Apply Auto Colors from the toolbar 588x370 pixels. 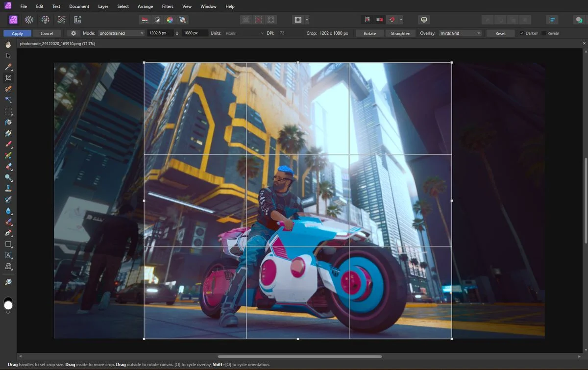pyautogui.click(x=170, y=20)
